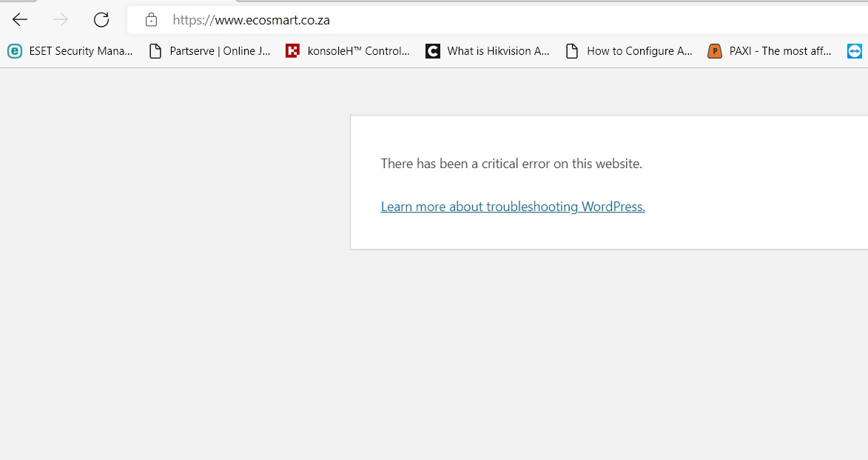Open the What is Hikvision A... bookmark
868x460 pixels.
point(488,51)
